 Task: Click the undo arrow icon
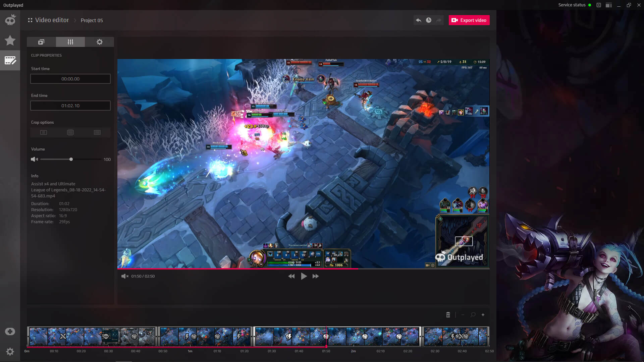(x=418, y=20)
